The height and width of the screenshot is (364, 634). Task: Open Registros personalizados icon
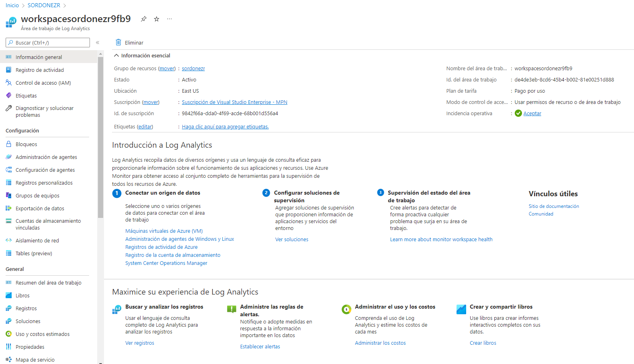pyautogui.click(x=9, y=183)
